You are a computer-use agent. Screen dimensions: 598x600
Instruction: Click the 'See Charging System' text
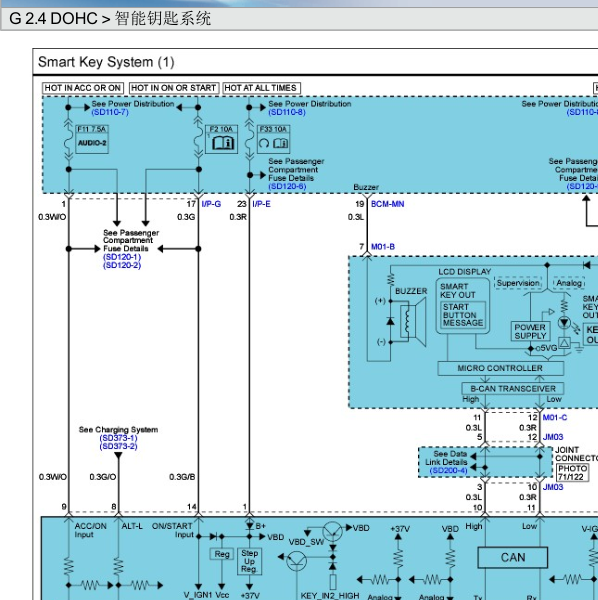coord(118,430)
